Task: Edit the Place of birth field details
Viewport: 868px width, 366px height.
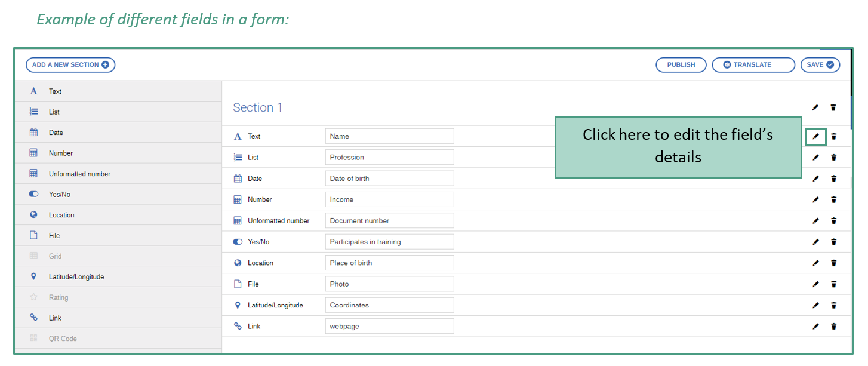Action: coord(815,263)
